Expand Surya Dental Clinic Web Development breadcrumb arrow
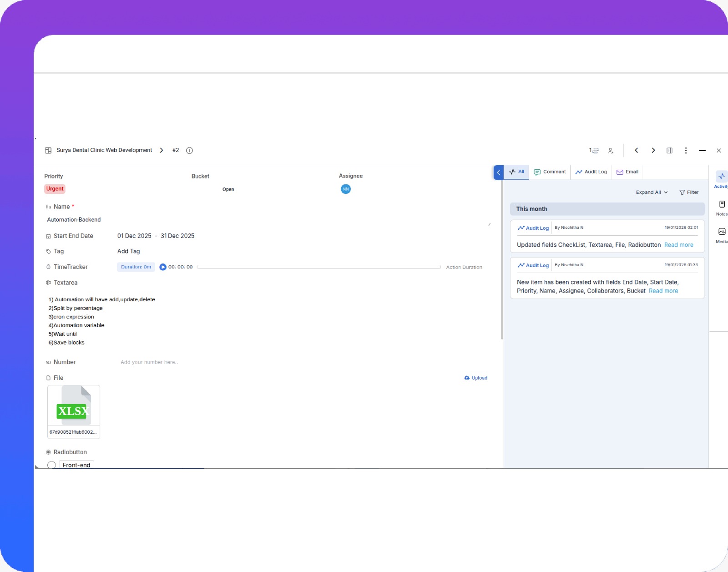The image size is (728, 572). click(x=162, y=150)
